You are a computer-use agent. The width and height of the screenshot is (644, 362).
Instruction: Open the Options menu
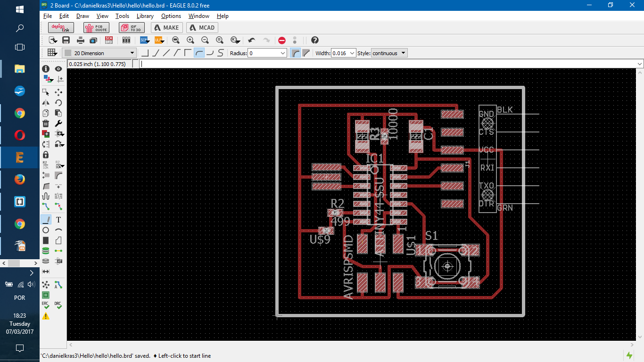tap(171, 16)
